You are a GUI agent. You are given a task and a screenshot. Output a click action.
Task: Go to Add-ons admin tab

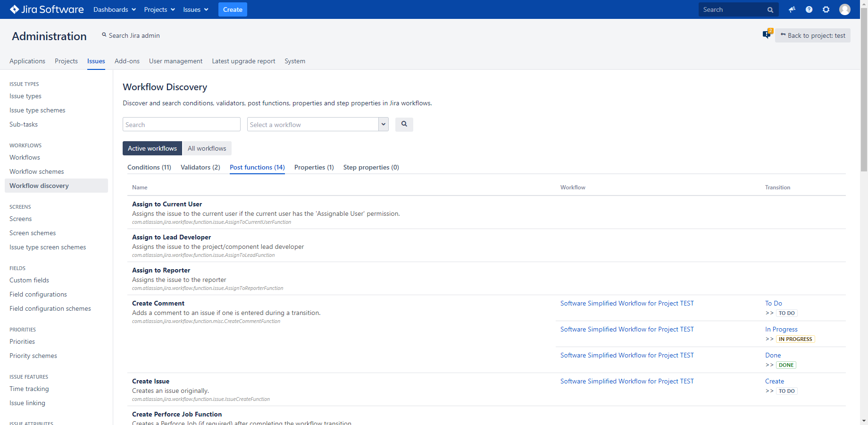127,61
